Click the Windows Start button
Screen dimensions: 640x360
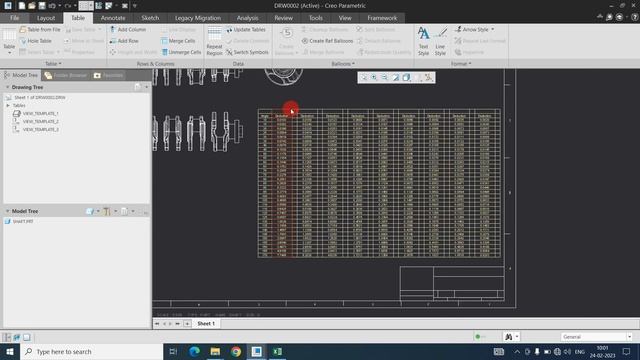coord(10,351)
